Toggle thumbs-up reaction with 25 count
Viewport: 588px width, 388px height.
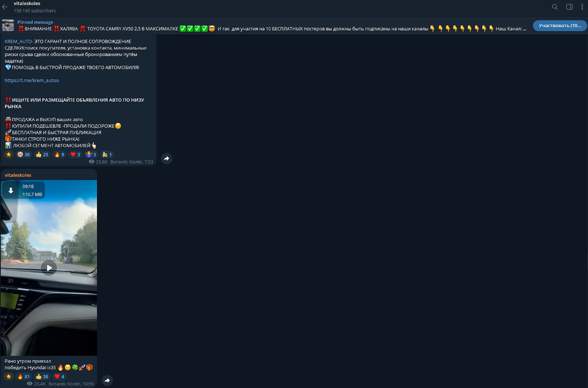(42, 155)
